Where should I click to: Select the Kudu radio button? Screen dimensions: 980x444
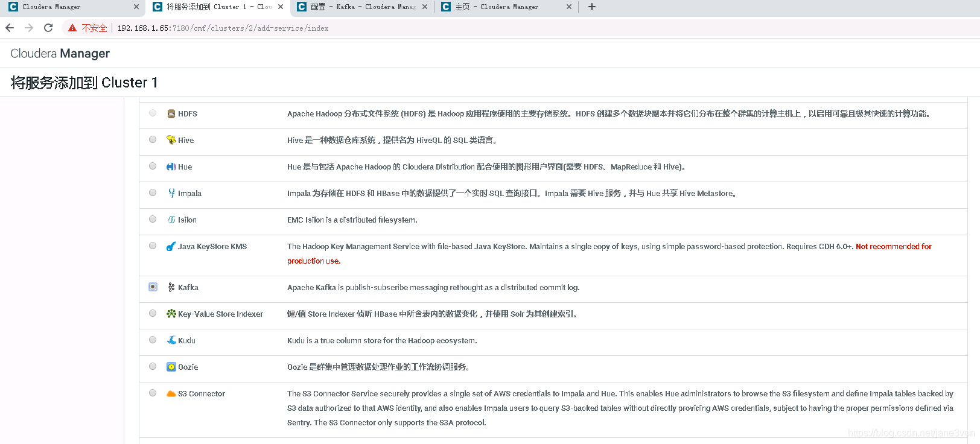(x=153, y=340)
